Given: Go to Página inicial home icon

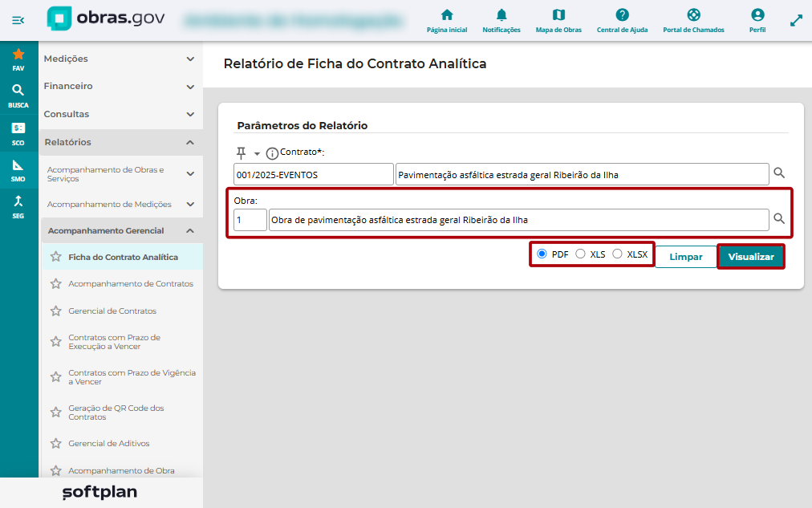Looking at the screenshot, I should (447, 14).
